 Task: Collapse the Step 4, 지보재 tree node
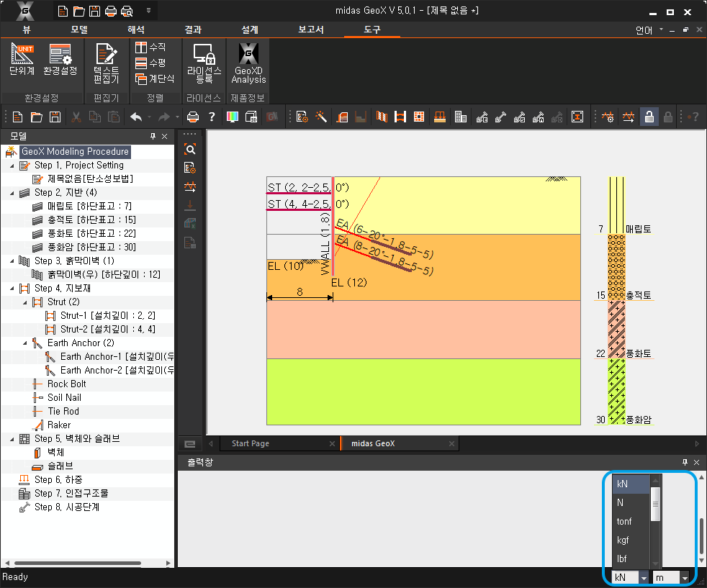[13, 289]
